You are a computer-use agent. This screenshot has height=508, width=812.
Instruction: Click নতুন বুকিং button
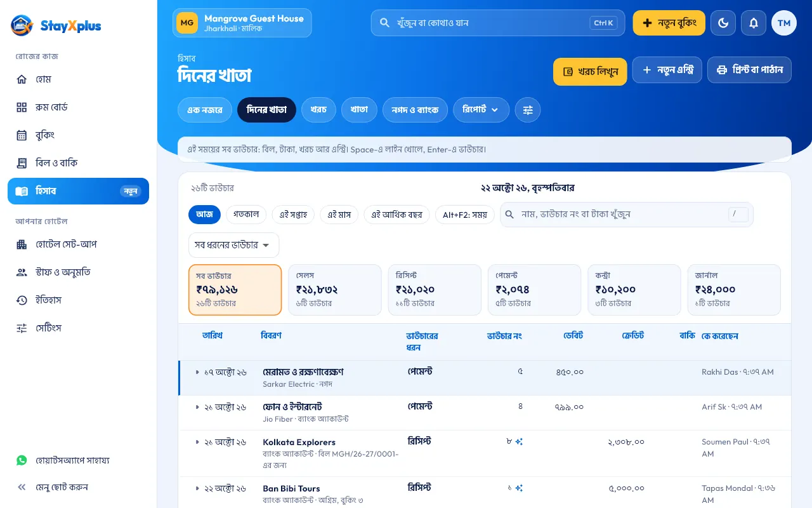(669, 23)
